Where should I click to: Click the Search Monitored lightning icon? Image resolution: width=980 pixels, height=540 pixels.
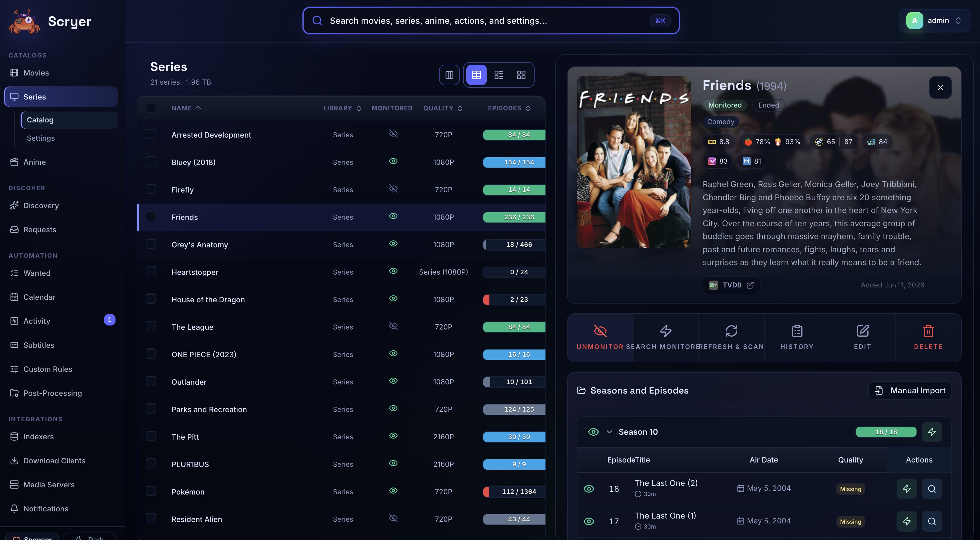point(665,331)
